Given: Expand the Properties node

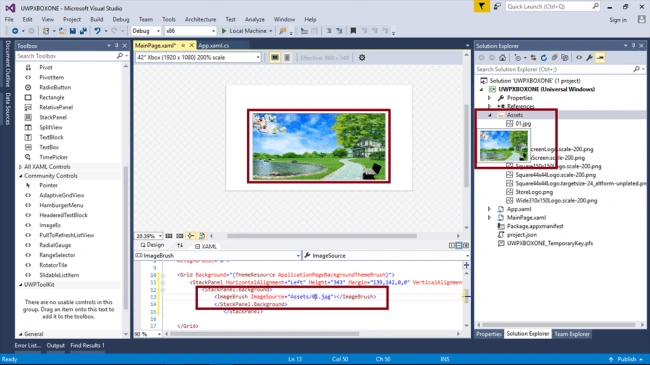Looking at the screenshot, I should [490, 98].
